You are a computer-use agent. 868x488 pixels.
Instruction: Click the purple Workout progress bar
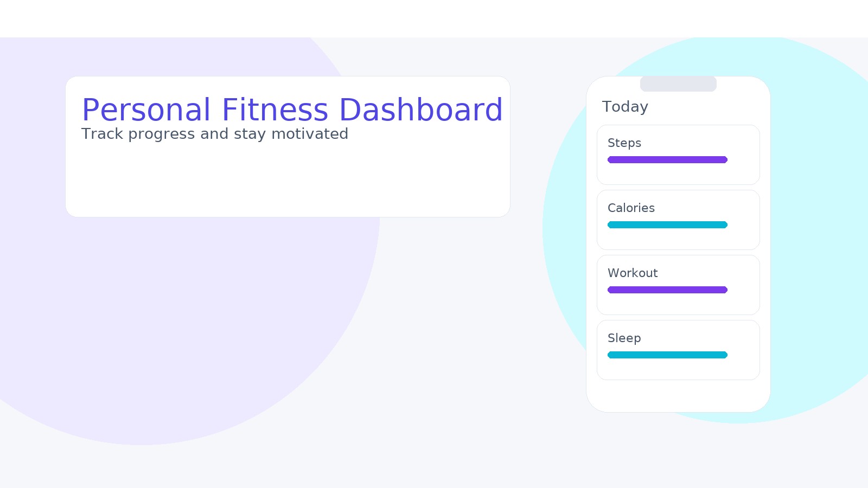click(x=667, y=290)
